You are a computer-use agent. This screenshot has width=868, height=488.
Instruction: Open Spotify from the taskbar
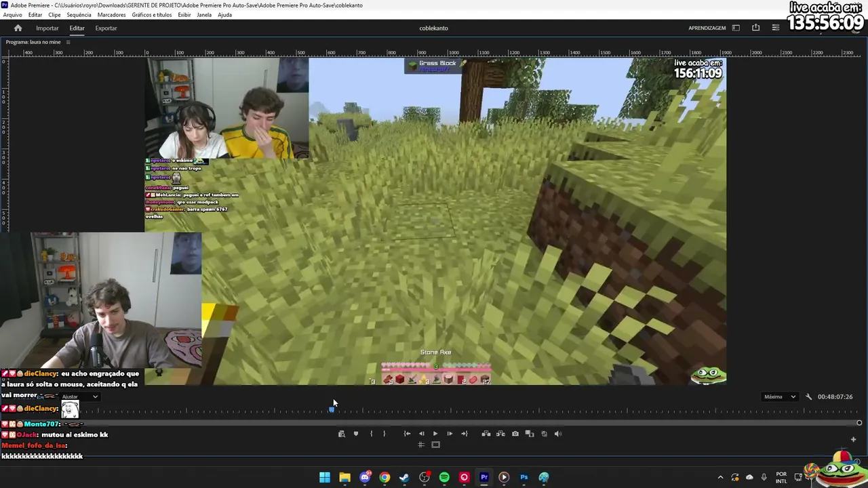(444, 477)
